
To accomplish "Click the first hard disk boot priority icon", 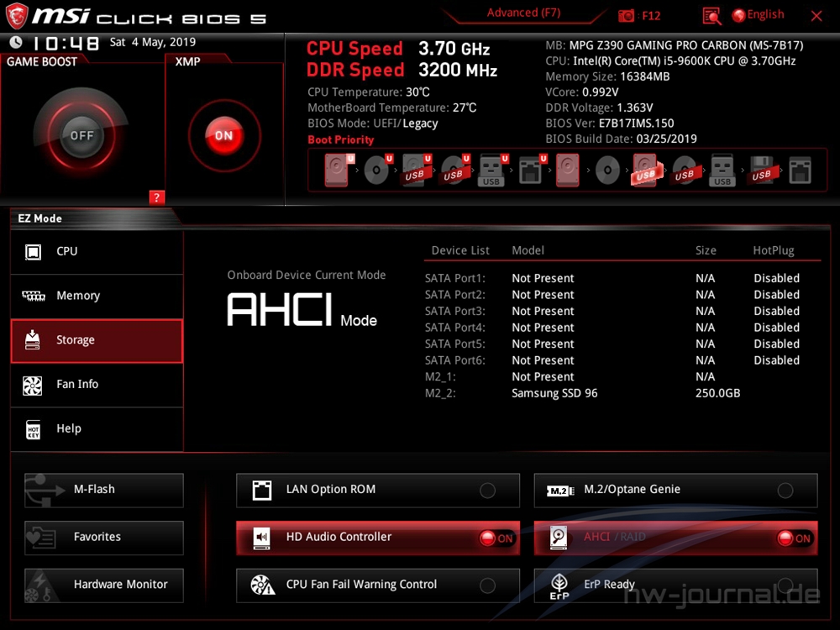I will coord(336,171).
